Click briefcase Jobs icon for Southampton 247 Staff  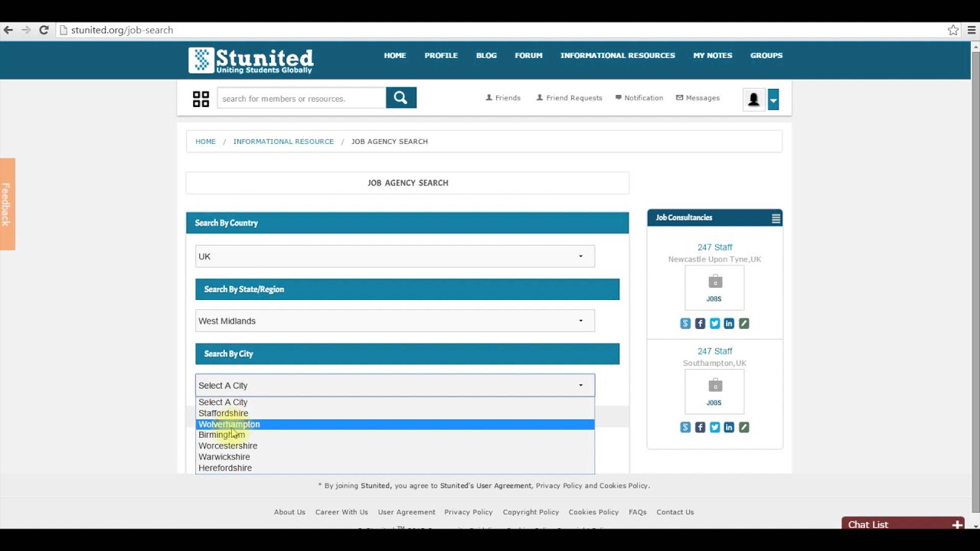click(714, 391)
